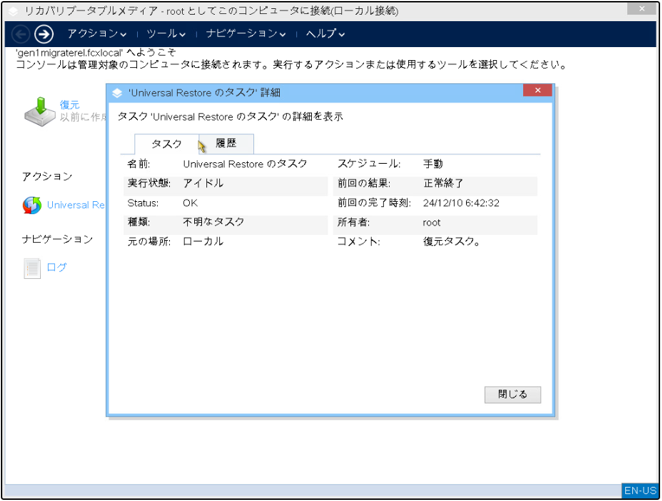Click the type value '不明なタスク'
Screen dimensions: 662x501
213,222
